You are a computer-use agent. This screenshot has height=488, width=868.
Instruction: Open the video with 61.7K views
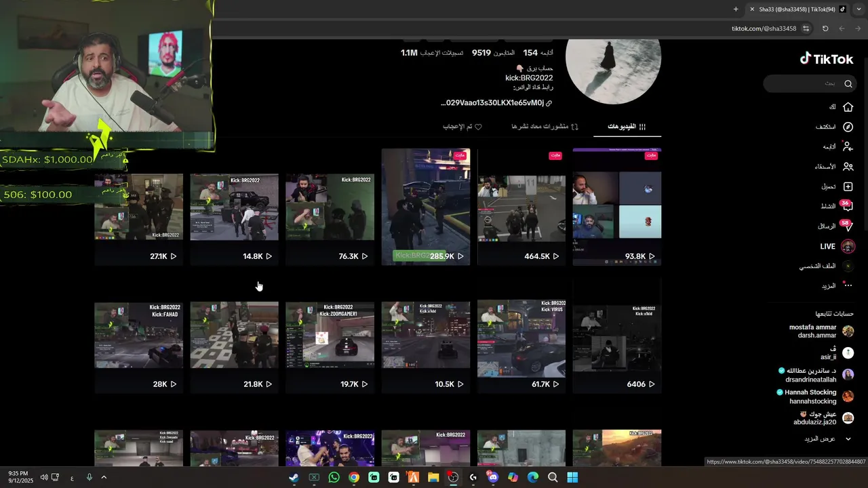coord(521,335)
